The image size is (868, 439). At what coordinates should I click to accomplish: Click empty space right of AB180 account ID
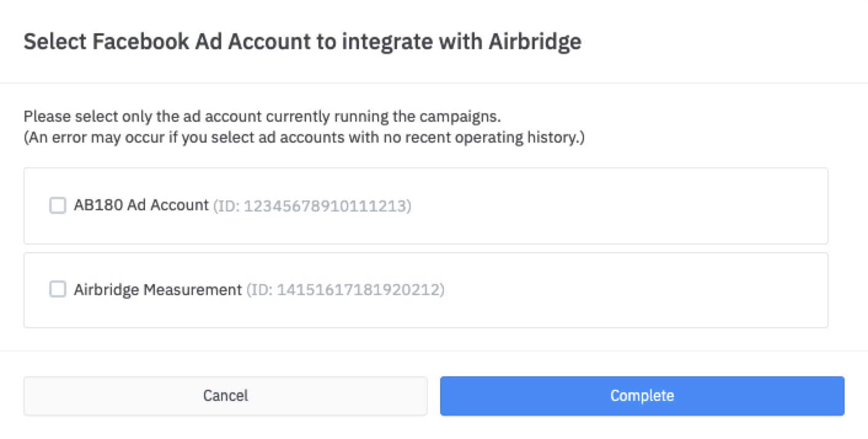tap(615, 206)
